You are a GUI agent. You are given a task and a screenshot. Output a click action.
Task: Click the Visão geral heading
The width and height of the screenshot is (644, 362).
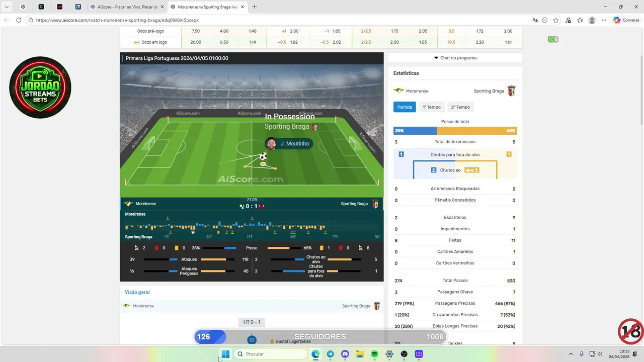[137, 292]
